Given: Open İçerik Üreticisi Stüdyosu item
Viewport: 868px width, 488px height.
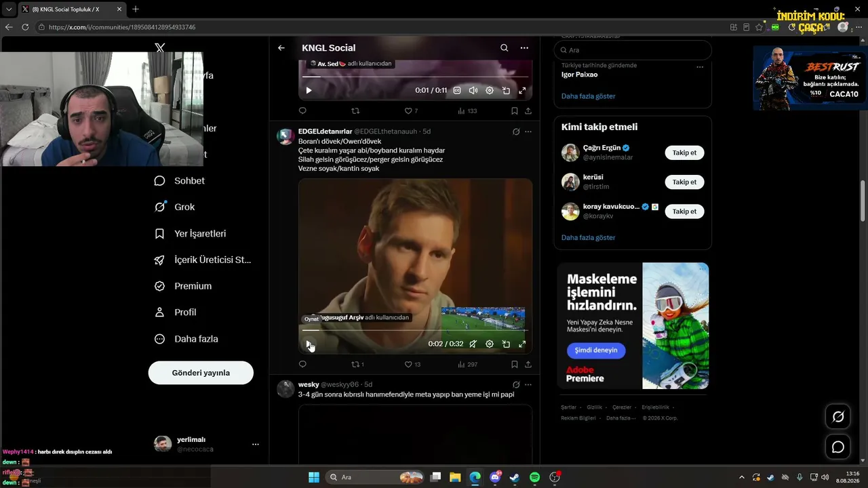Looking at the screenshot, I should click(203, 260).
